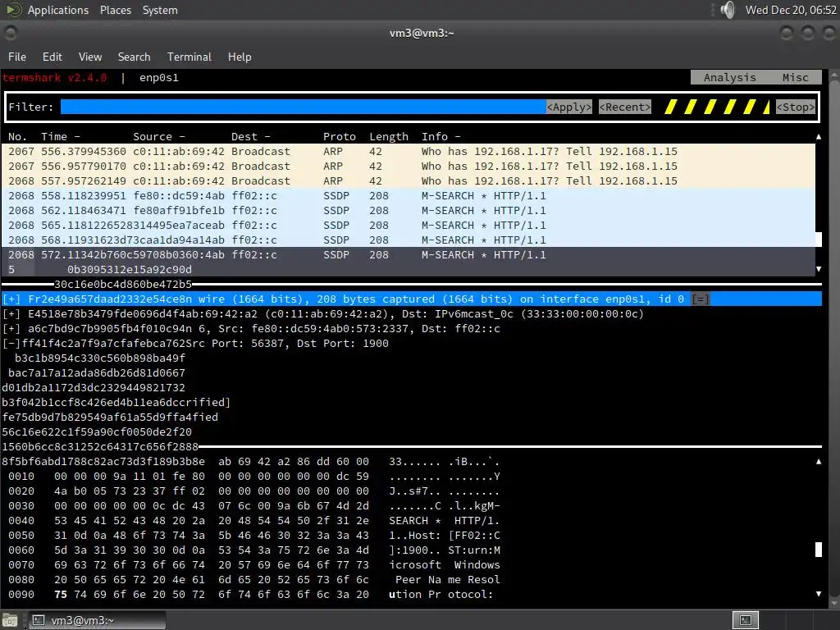This screenshot has height=630, width=840.
Task: Open the terminal Help menu
Action: (x=239, y=57)
